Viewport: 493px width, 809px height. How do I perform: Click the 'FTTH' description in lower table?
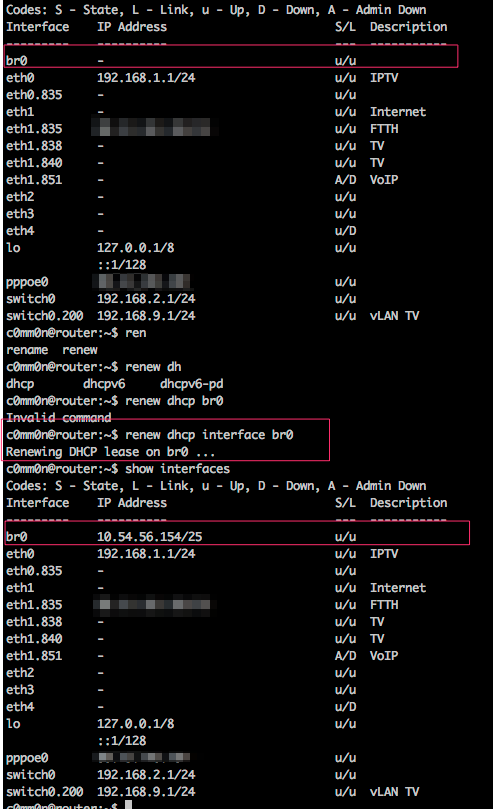point(384,605)
